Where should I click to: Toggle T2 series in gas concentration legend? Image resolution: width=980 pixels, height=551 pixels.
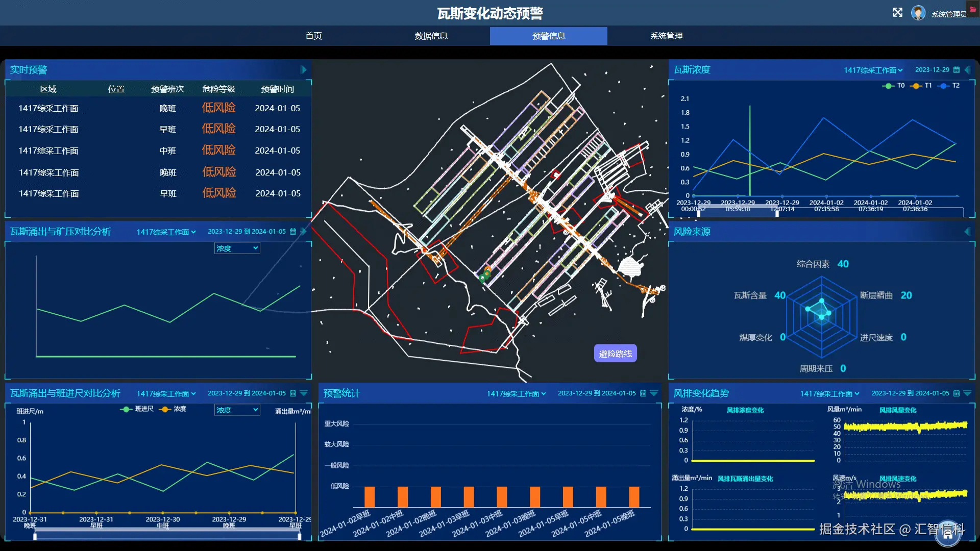949,86
